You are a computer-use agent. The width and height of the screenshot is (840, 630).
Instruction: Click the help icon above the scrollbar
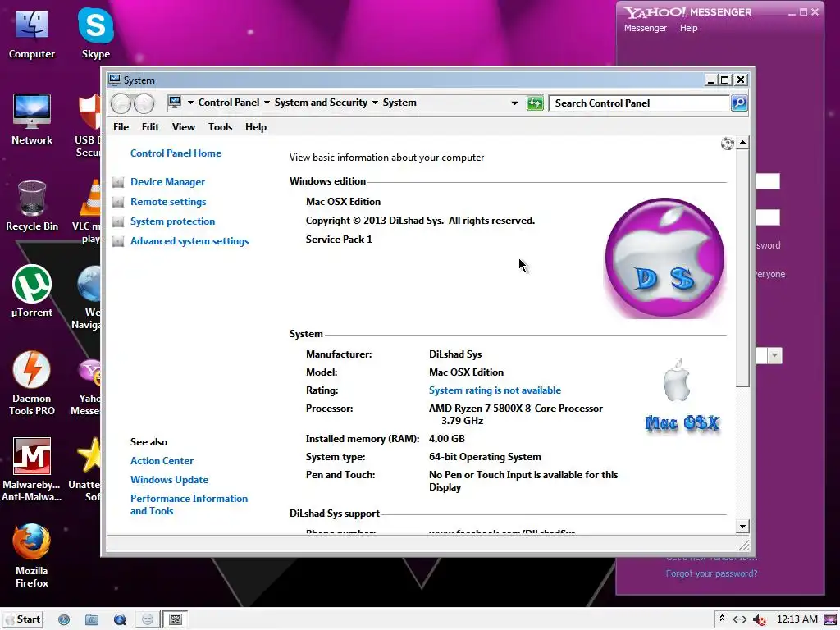coord(728,144)
